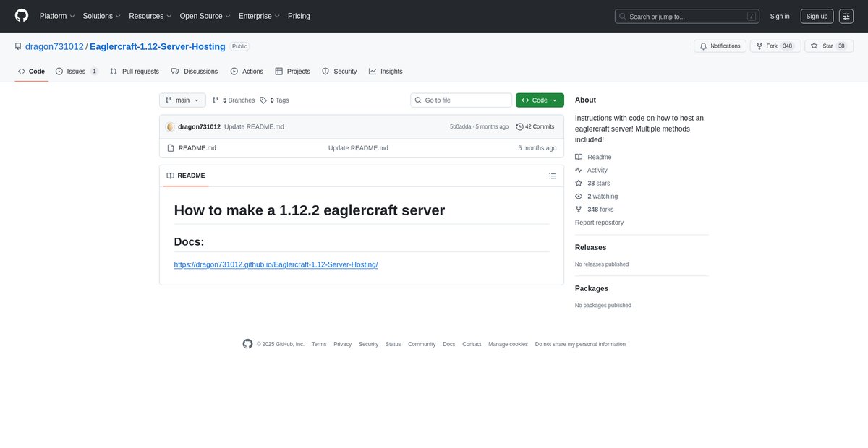868x448 pixels.
Task: Switch to the Issues tab
Action: [x=77, y=72]
